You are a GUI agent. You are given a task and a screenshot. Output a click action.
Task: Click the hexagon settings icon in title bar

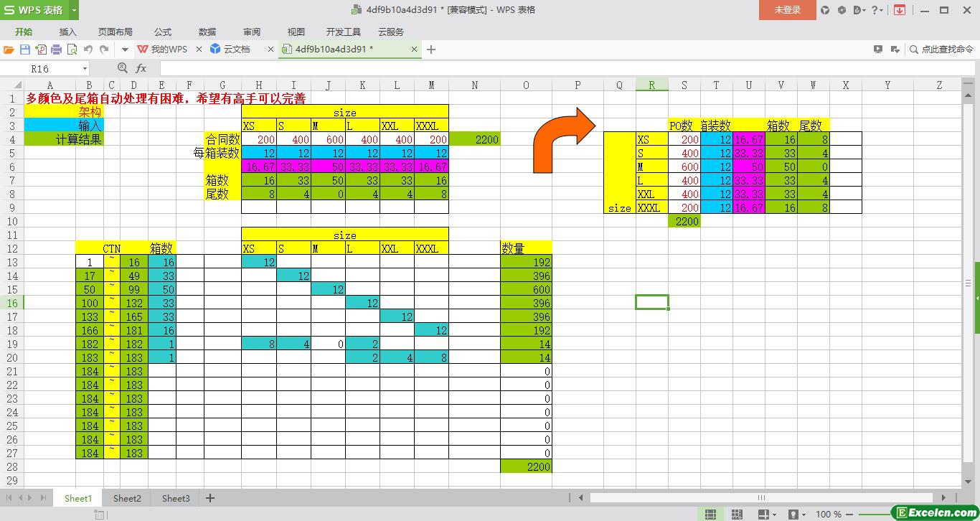tap(842, 10)
